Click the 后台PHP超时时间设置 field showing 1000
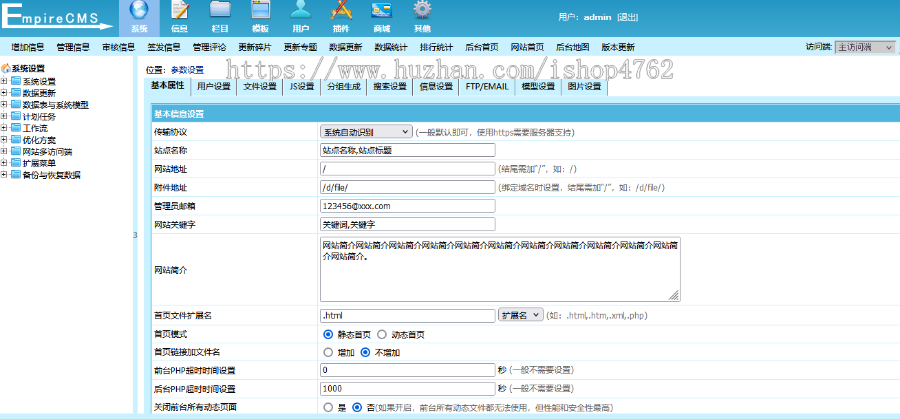This screenshot has width=900, height=419. [408, 389]
